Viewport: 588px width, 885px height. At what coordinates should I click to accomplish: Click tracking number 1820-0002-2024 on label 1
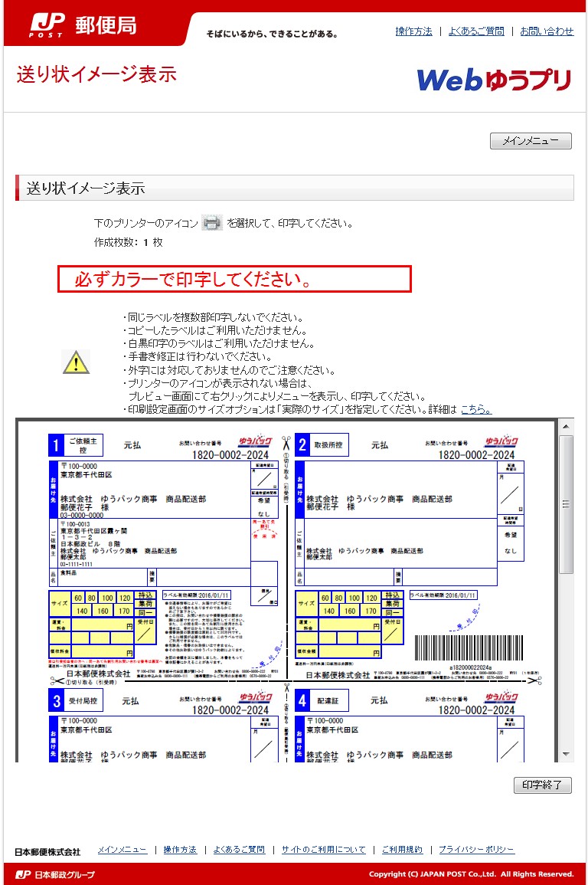[x=230, y=455]
